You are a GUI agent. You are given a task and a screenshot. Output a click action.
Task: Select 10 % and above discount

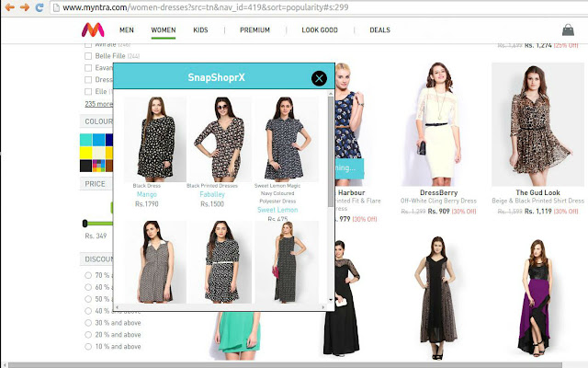(88, 347)
